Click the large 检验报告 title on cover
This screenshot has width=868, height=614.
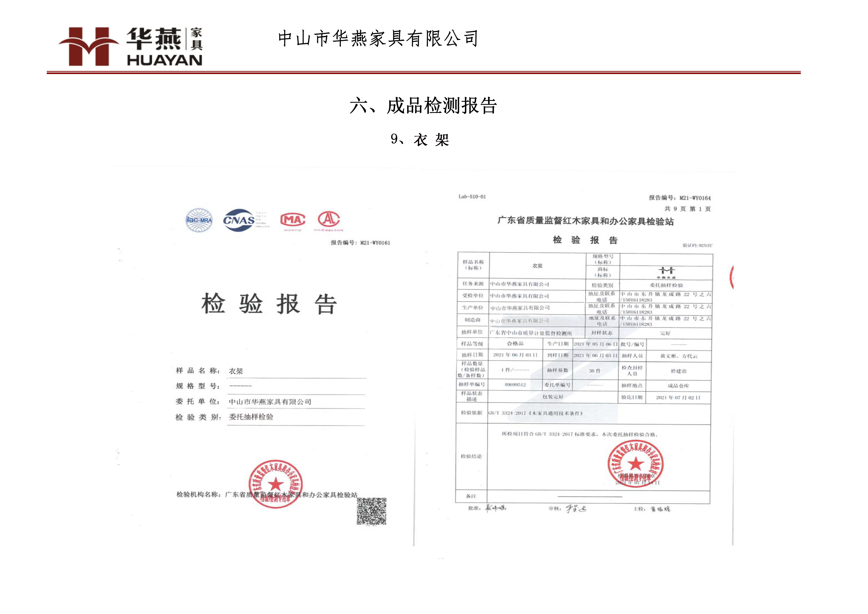coord(269,304)
